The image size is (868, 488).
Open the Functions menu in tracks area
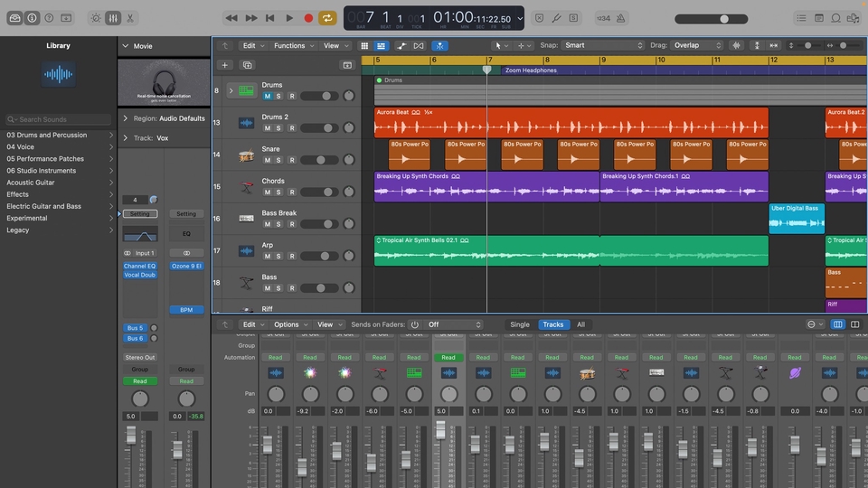(293, 45)
